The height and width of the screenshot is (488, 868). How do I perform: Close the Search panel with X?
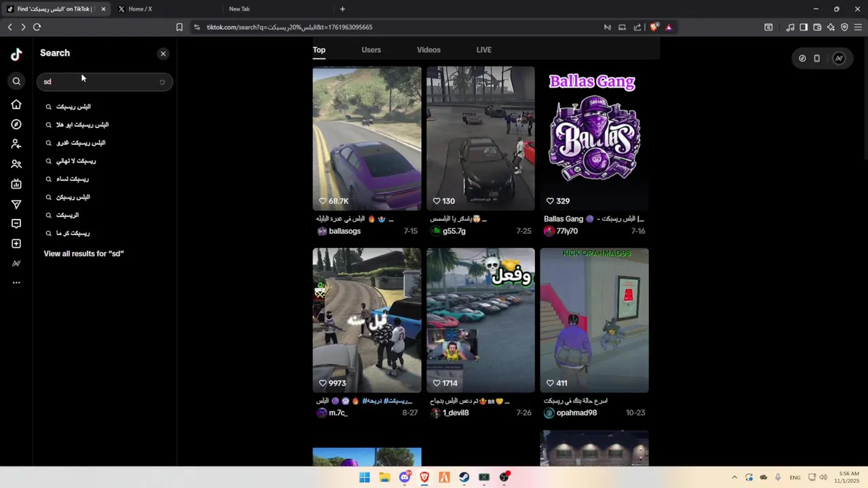[x=163, y=54]
